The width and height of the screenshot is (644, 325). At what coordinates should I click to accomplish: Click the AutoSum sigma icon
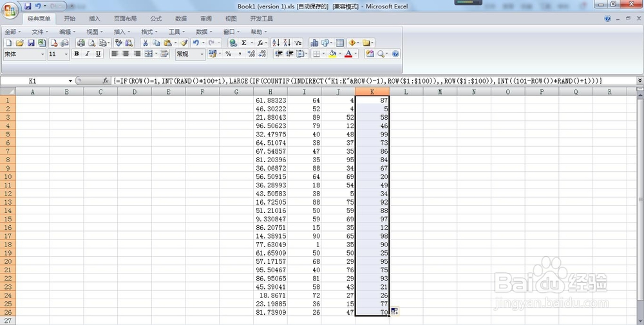tap(244, 42)
